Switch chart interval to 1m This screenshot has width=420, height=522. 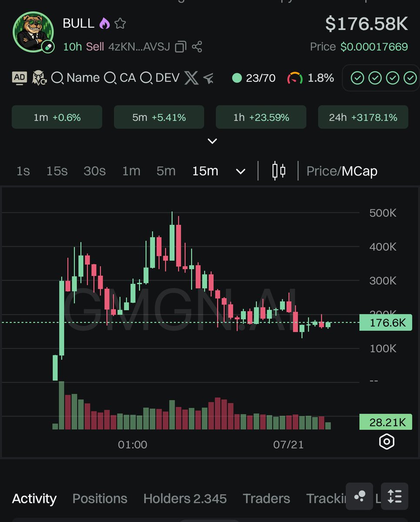click(x=131, y=171)
